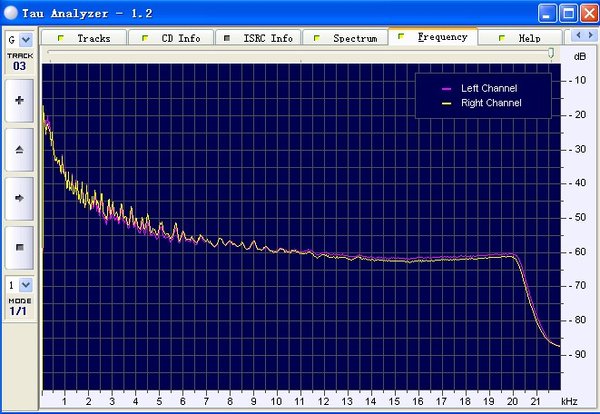Viewport: 600px width, 414px height.
Task: Click the kHz axis label
Action: point(569,401)
